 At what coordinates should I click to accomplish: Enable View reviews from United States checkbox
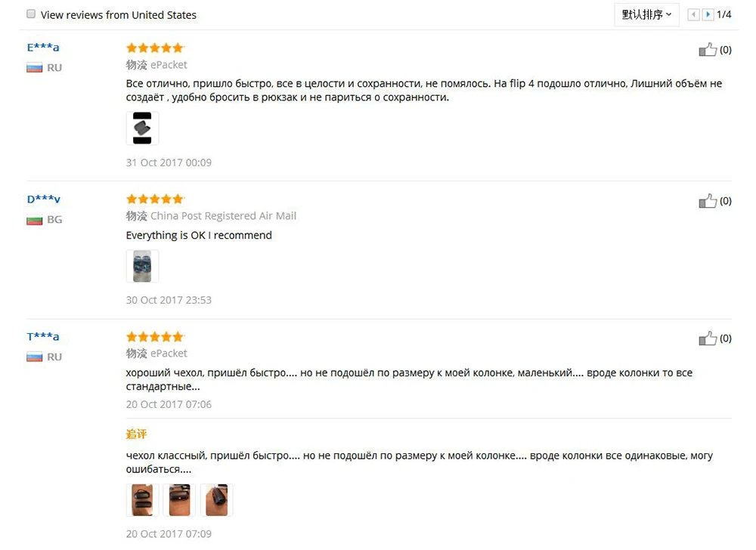pos(31,14)
